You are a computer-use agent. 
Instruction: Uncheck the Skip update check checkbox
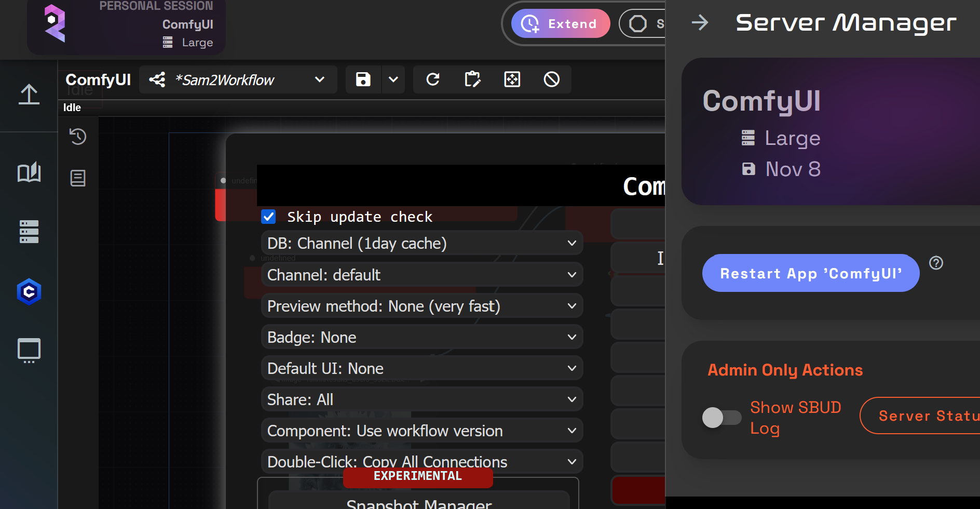(x=268, y=217)
